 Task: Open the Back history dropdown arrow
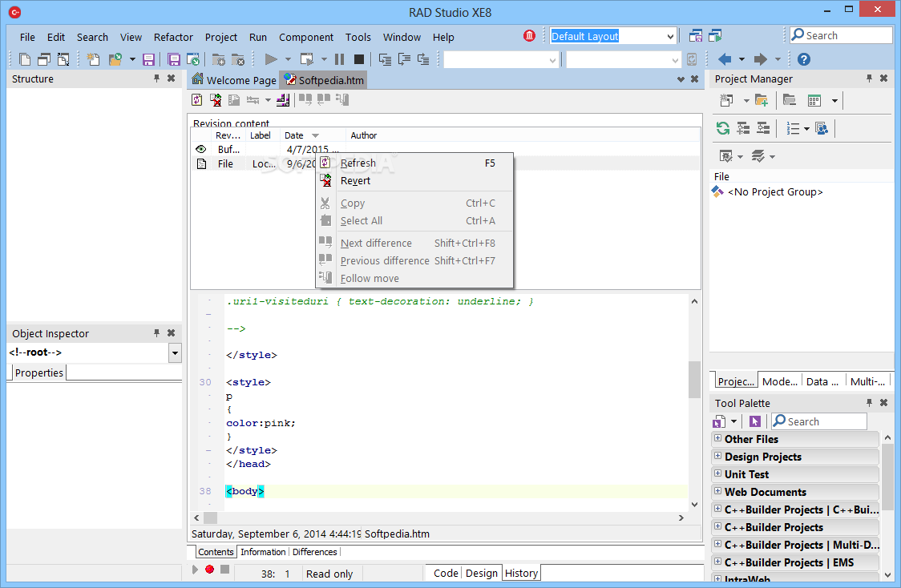(x=741, y=59)
